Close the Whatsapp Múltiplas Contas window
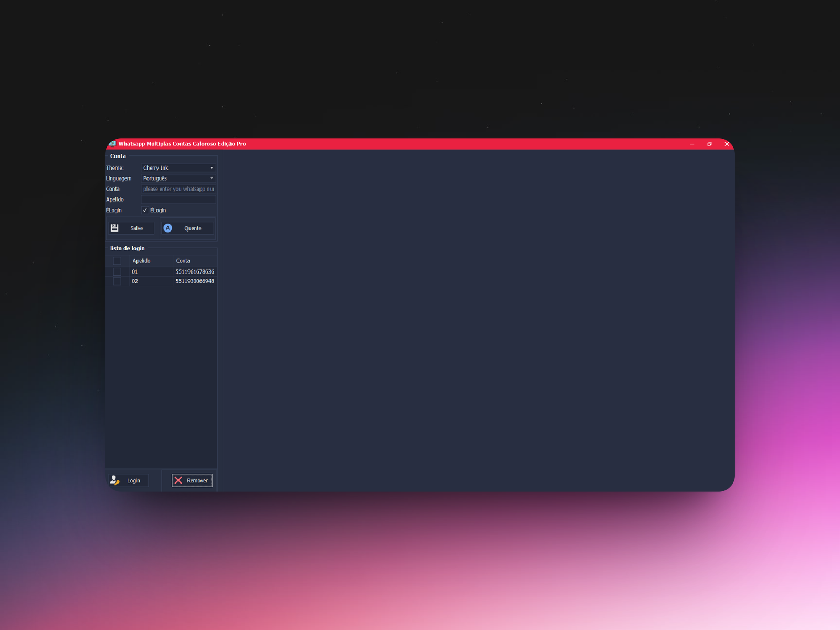The width and height of the screenshot is (840, 630). point(727,144)
